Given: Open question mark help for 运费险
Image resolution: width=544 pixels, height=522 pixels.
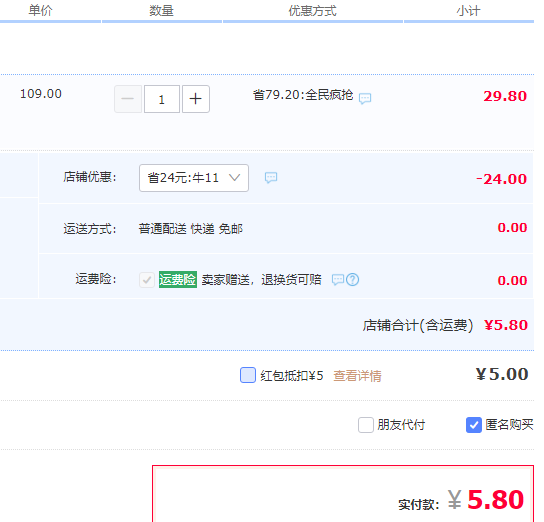Looking at the screenshot, I should point(352,279).
